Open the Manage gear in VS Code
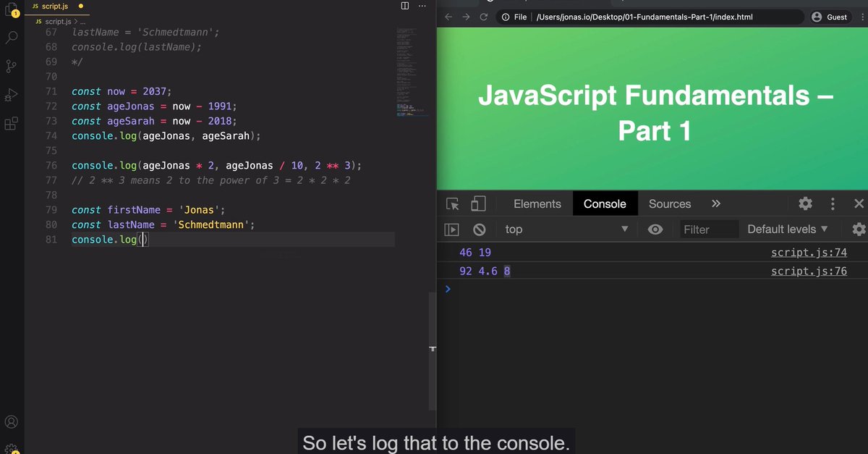This screenshot has height=454, width=868. [x=12, y=448]
